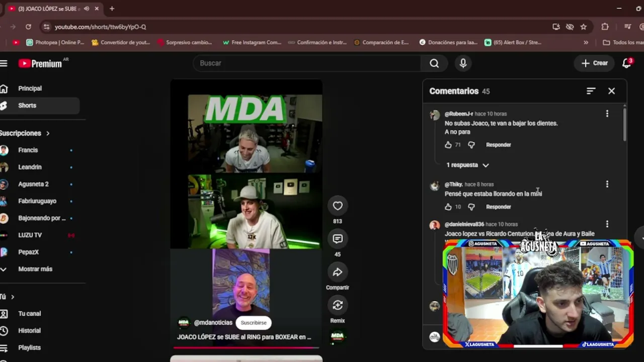This screenshot has height=362, width=644.
Task: Click the crossed-eye icon in address bar
Action: (x=570, y=27)
